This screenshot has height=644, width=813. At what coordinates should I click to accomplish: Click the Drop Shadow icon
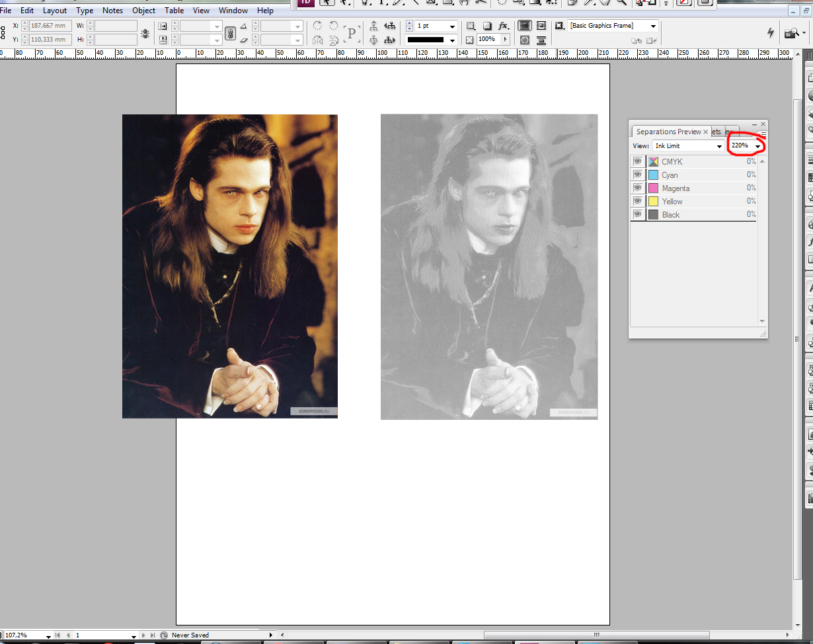click(x=487, y=26)
